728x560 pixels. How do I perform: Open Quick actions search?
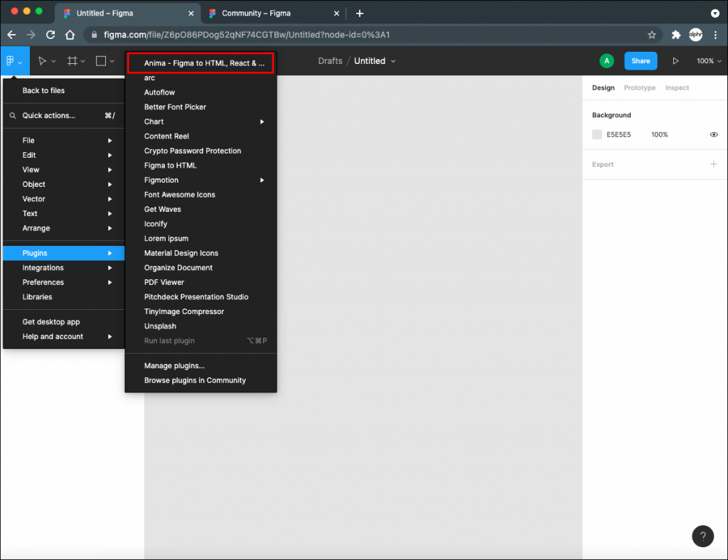47,115
